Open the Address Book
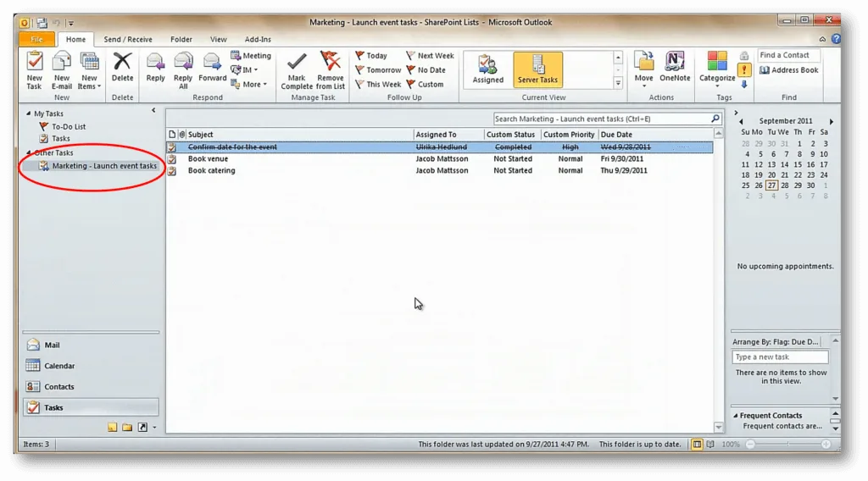Screen dimensions: 868x481 coord(789,69)
